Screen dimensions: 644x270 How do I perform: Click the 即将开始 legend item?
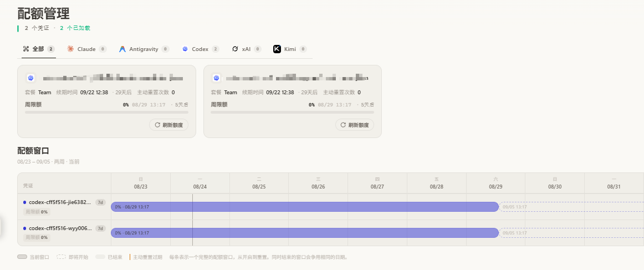(72, 257)
